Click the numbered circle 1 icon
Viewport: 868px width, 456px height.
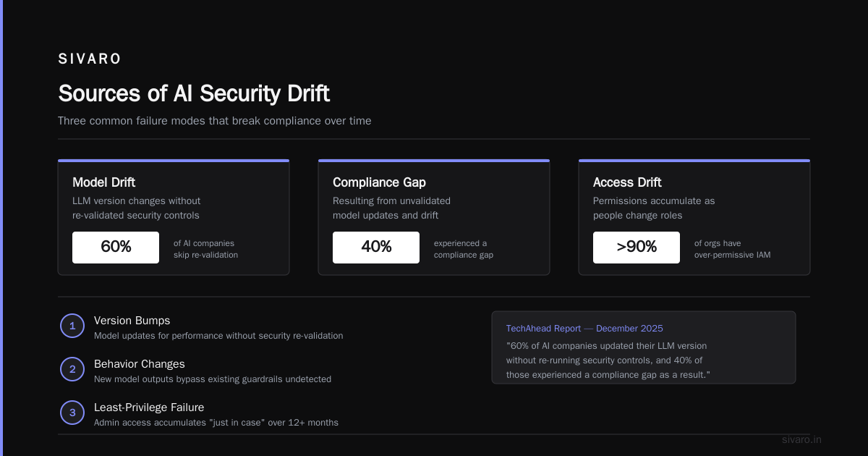72,326
